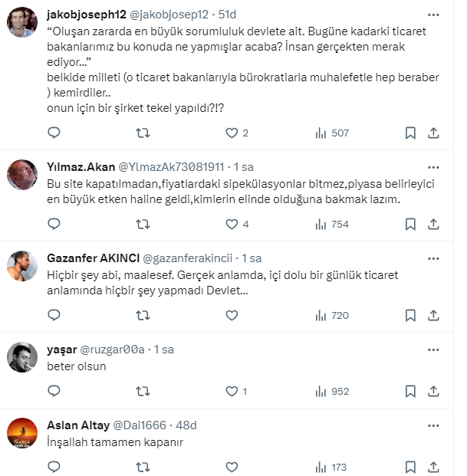
Task: Retweet jakobjoseph12's post
Action: click(x=143, y=133)
